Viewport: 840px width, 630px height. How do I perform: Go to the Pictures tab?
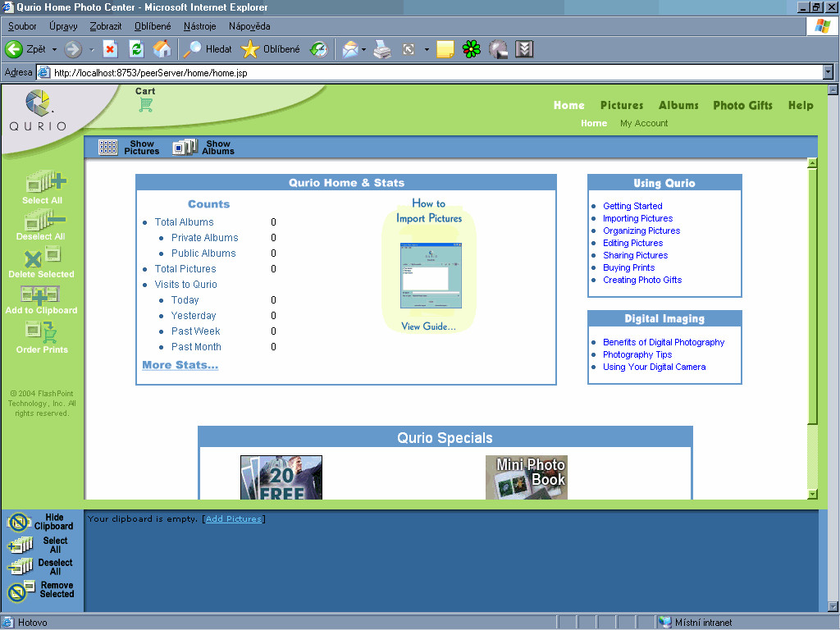[622, 106]
